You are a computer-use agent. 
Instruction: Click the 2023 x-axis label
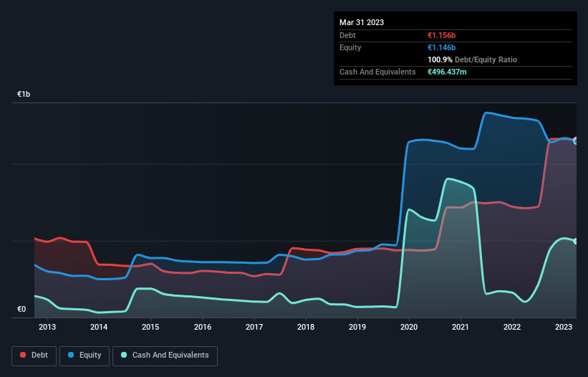tap(564, 327)
